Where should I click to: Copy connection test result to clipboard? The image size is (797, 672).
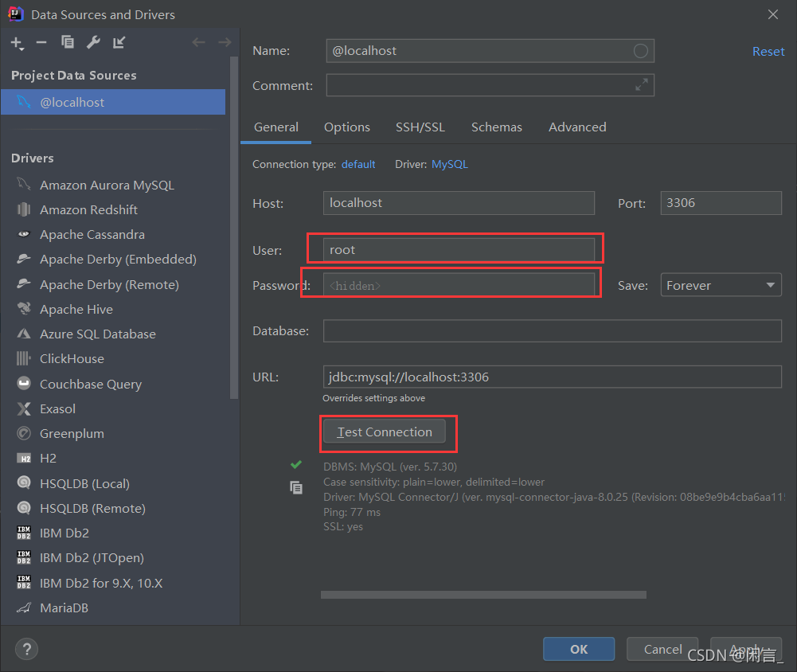[x=296, y=487]
